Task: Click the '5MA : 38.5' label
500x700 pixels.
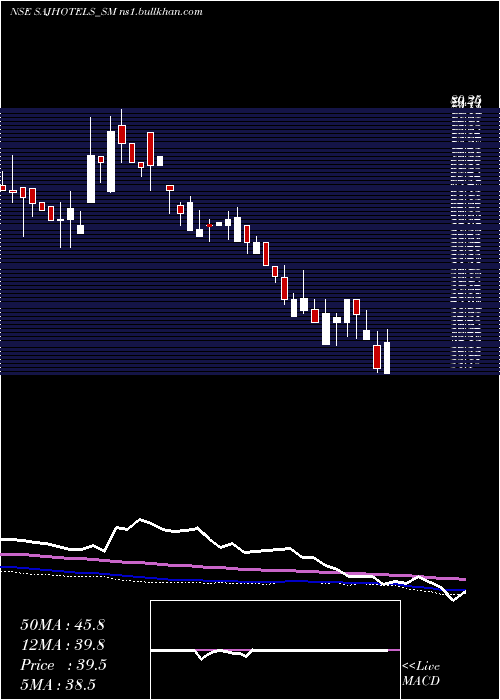Action: click(58, 684)
